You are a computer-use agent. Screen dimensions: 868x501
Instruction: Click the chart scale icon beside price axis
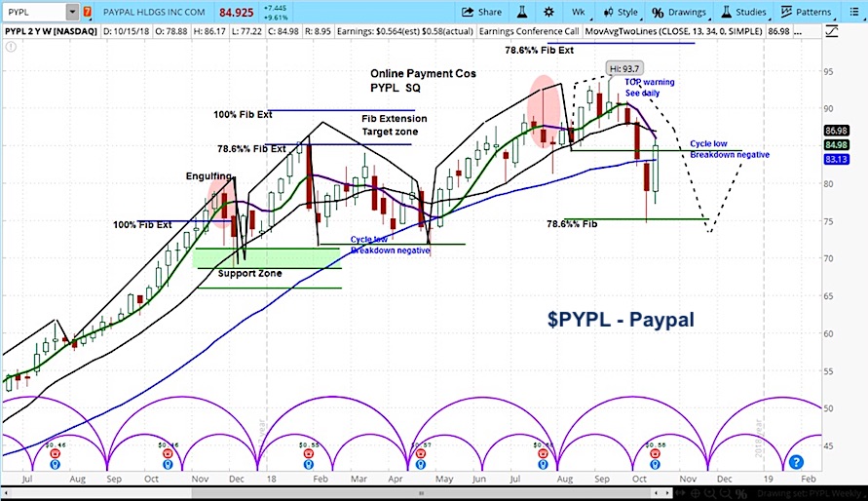[831, 31]
